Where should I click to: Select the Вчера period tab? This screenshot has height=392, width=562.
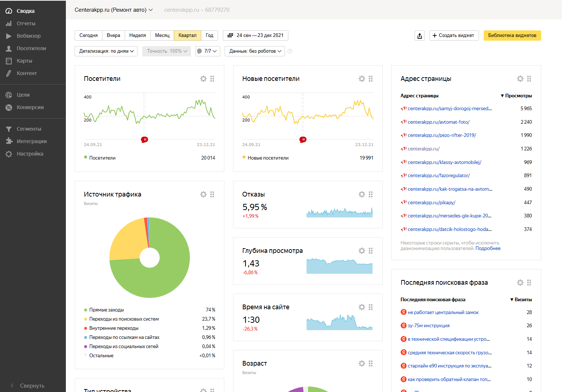(x=113, y=36)
